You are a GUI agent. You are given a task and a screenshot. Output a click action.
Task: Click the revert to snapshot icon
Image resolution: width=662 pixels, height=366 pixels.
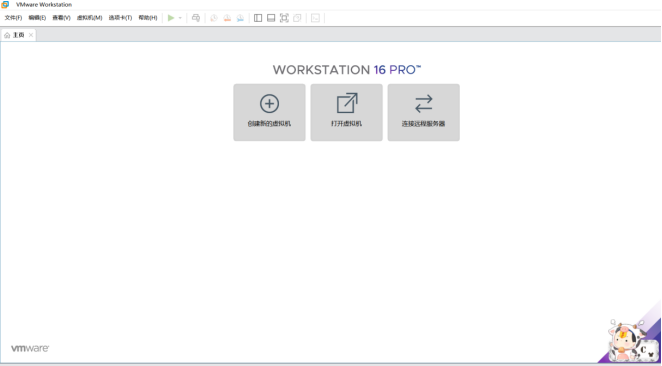[227, 18]
